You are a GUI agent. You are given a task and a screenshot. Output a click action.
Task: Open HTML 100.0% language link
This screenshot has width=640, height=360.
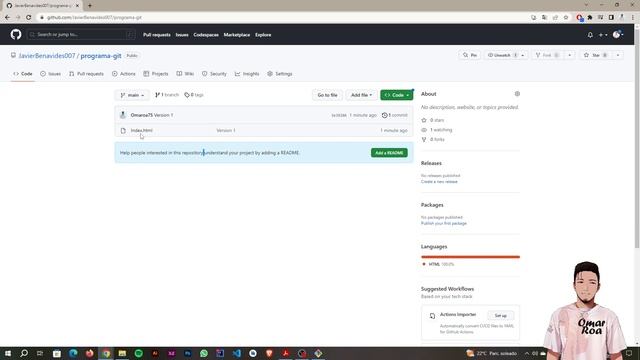(438, 264)
